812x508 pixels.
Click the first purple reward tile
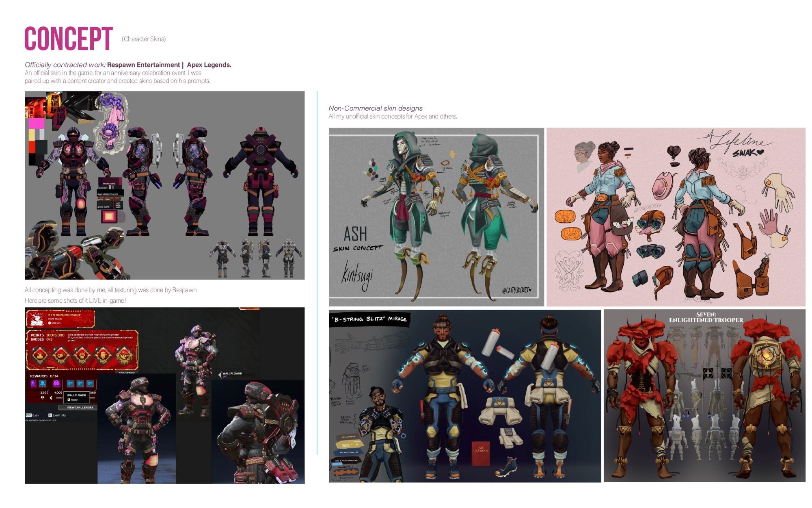click(33, 384)
